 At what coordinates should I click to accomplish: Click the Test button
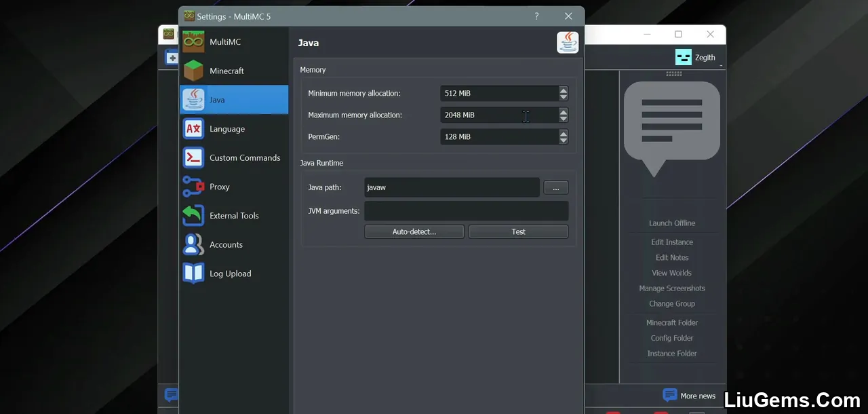(x=518, y=231)
